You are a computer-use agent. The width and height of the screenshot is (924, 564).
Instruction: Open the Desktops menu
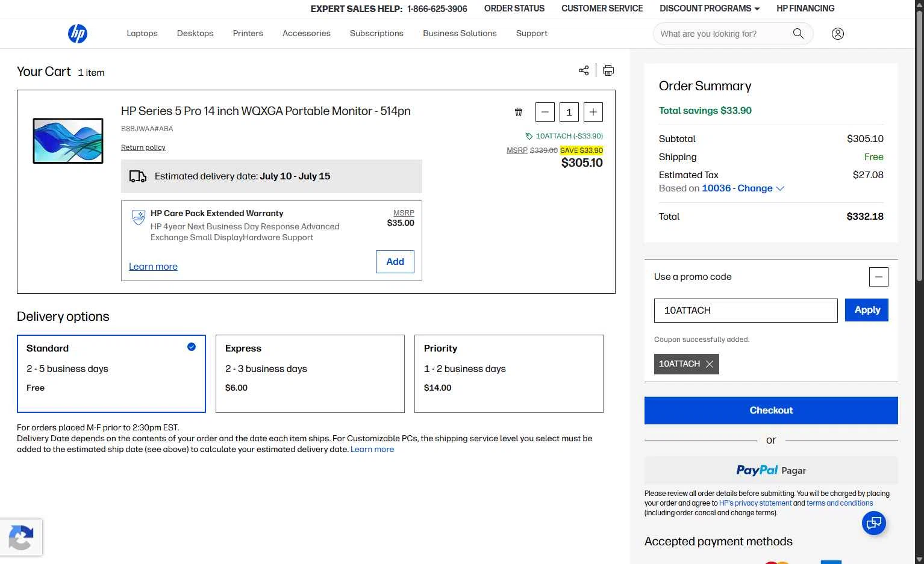click(x=195, y=34)
